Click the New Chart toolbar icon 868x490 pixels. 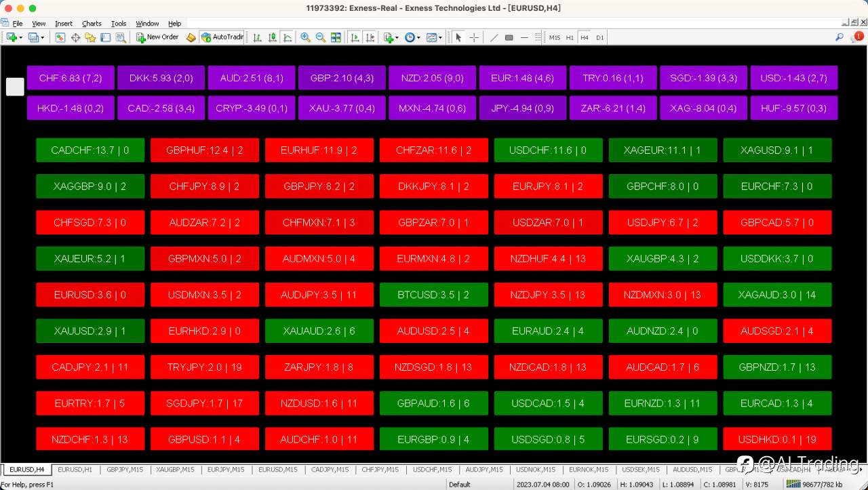12,37
